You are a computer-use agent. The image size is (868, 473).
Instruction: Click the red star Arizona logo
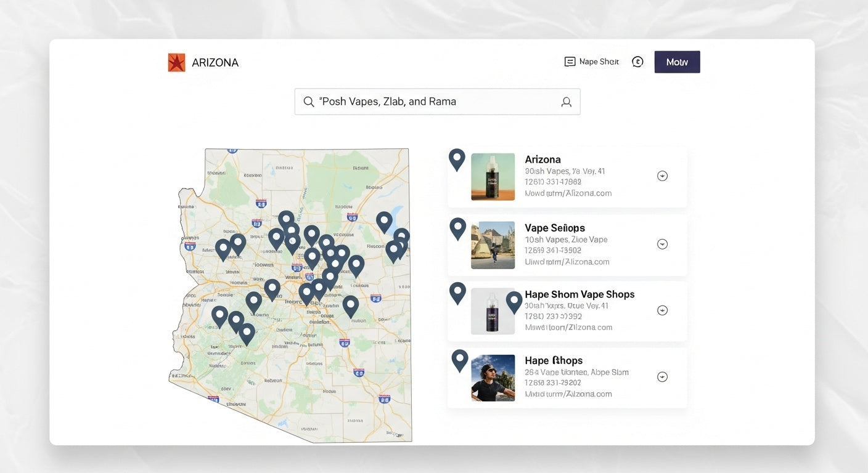click(x=176, y=62)
